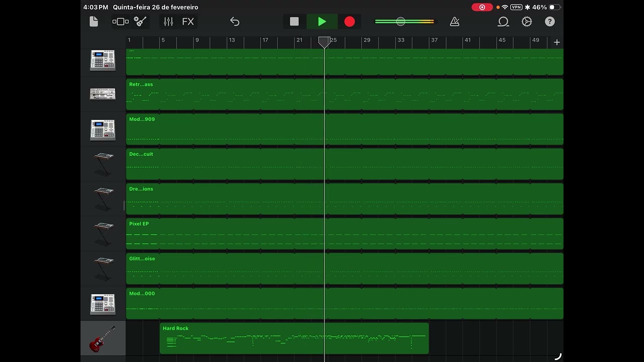Open the Loop Browser
This screenshot has height=362, width=644.
pos(503,22)
